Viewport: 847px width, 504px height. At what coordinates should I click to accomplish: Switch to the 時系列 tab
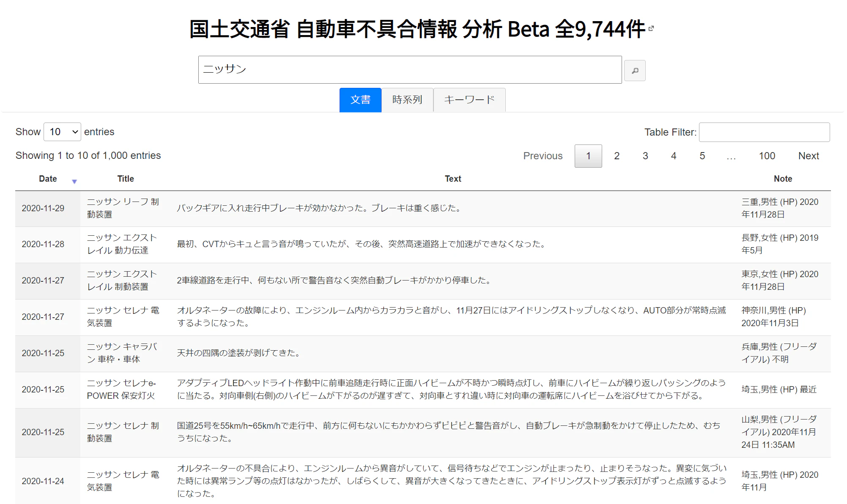(x=407, y=100)
